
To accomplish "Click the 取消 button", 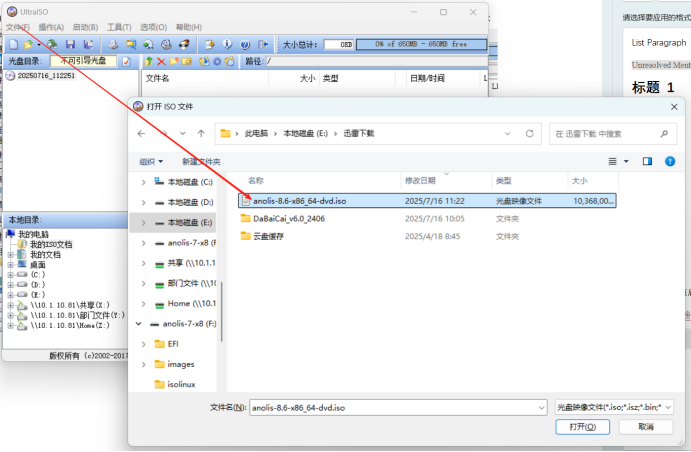I will click(x=646, y=427).
